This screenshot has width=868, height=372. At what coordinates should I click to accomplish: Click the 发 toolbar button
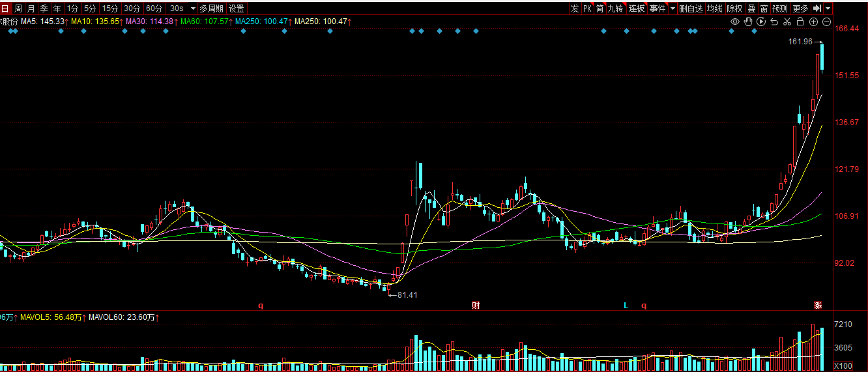[574, 8]
